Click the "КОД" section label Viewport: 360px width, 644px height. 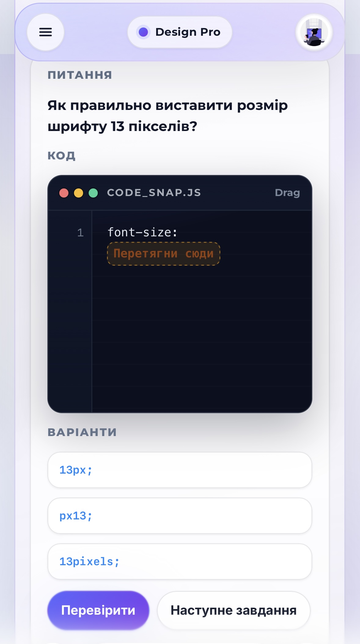click(61, 155)
